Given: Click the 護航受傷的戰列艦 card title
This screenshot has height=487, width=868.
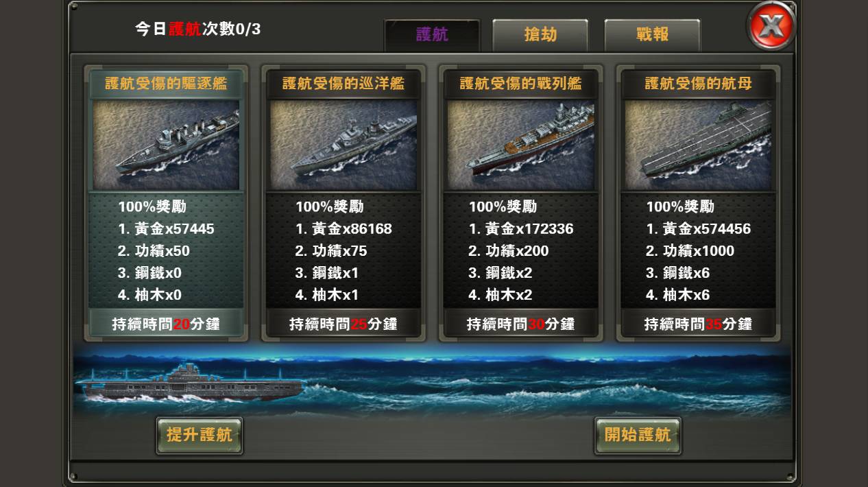Looking at the screenshot, I should click(x=521, y=84).
